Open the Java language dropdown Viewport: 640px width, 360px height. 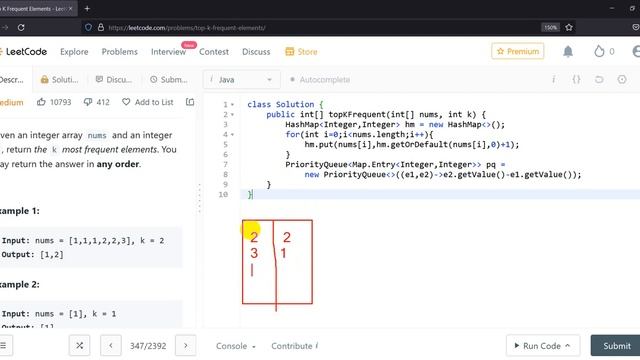pos(242,80)
